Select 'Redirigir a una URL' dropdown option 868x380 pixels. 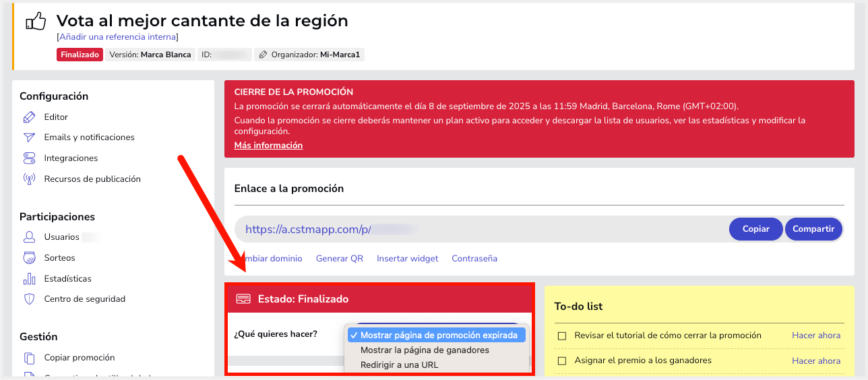pyautogui.click(x=399, y=365)
